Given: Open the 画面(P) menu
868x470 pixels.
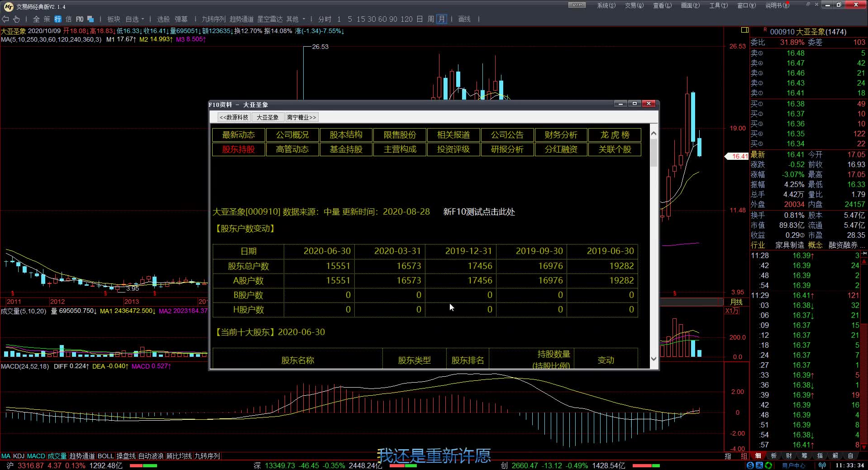Looking at the screenshot, I should 690,5.
